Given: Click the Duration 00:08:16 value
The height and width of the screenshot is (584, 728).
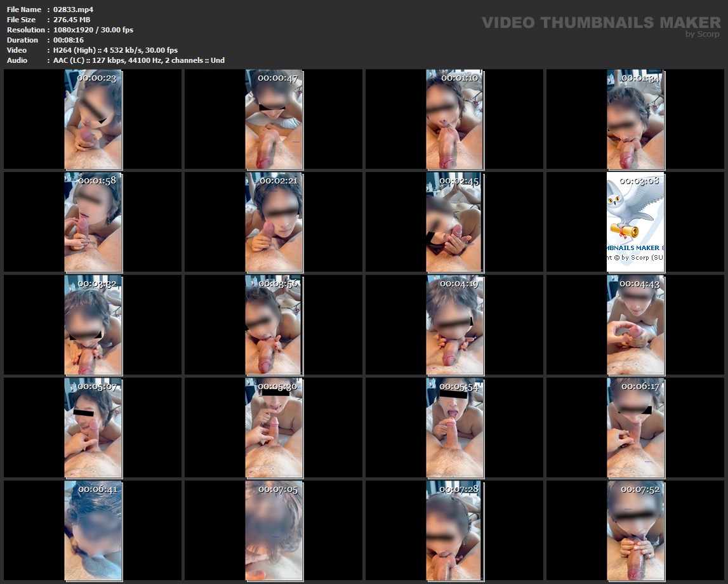Looking at the screenshot, I should [69, 40].
